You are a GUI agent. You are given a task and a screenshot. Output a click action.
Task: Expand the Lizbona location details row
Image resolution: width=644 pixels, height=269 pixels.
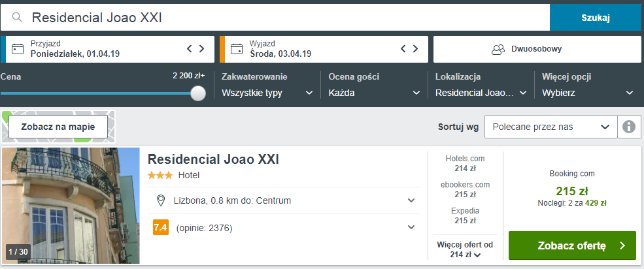[x=284, y=200]
